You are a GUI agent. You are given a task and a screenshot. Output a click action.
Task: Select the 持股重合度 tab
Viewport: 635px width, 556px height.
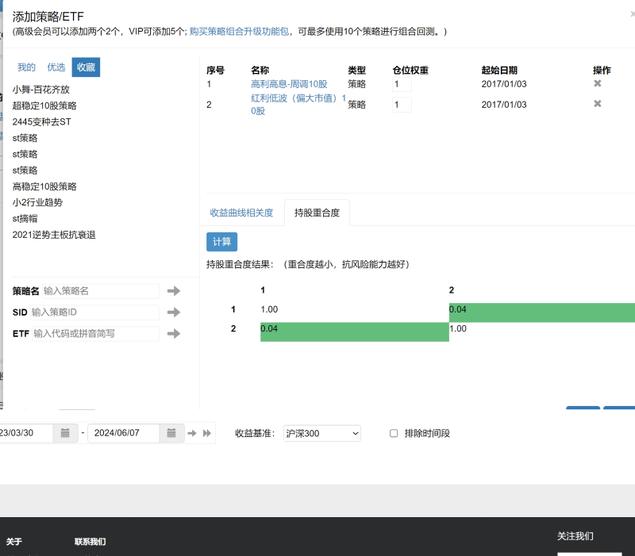pyautogui.click(x=317, y=213)
